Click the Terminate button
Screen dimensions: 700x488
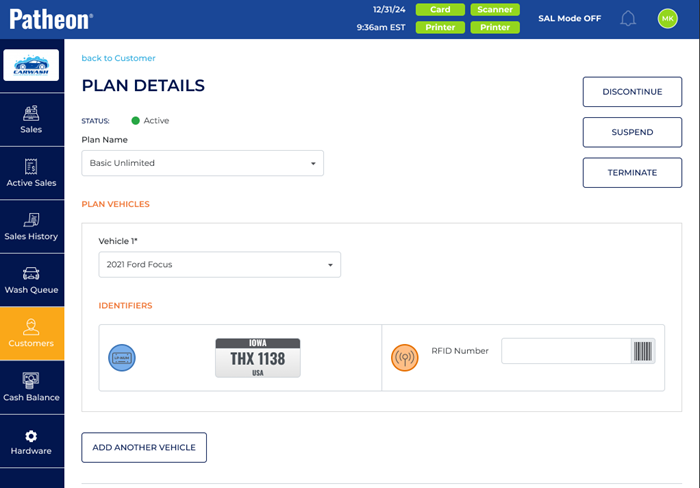pyautogui.click(x=632, y=172)
